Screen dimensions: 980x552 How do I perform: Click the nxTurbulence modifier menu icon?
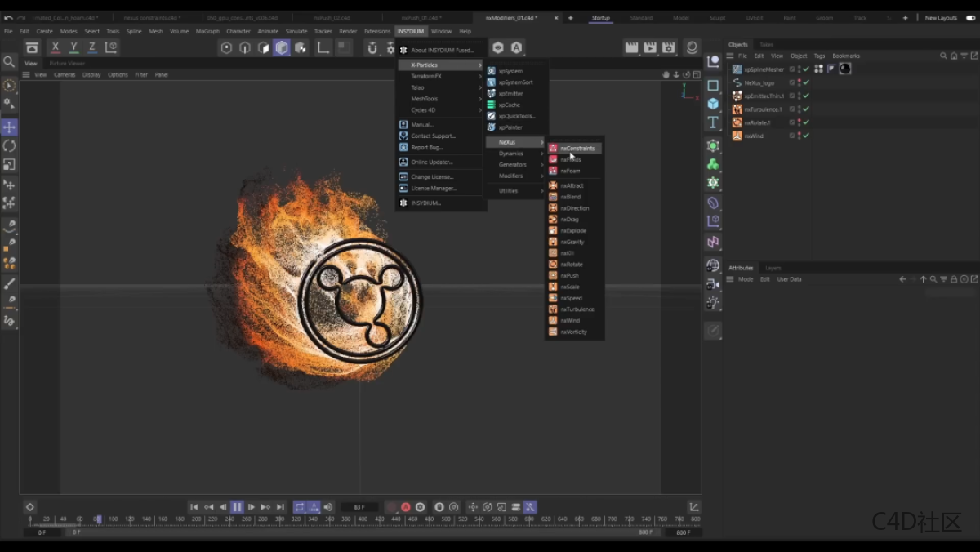point(553,309)
